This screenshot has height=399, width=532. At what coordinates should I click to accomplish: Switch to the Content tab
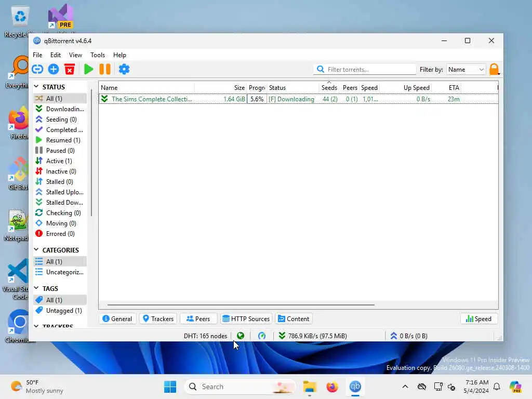pos(294,319)
